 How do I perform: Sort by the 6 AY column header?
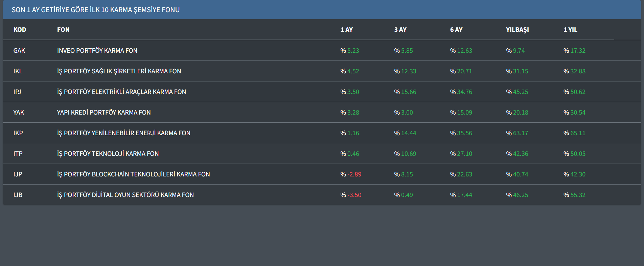pyautogui.click(x=456, y=30)
